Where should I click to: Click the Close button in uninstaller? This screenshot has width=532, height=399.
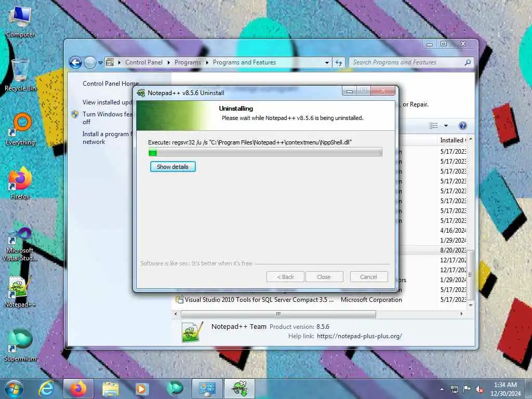coord(324,277)
